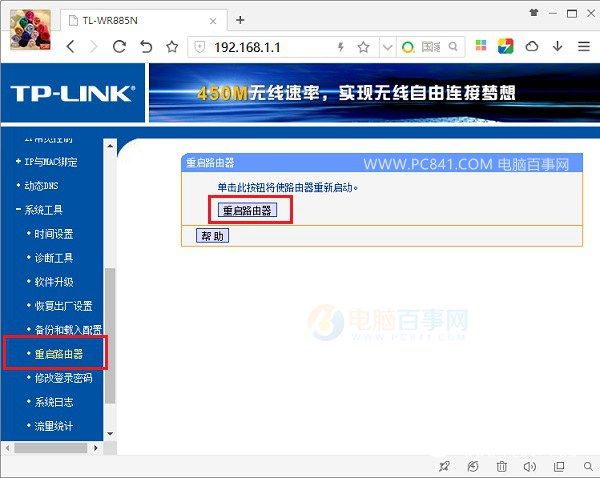Open the address bar dropdown chevron
This screenshot has height=478, width=600.
(387, 46)
